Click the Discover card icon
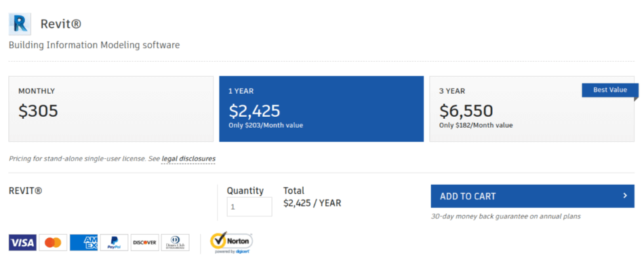Screen dimensions: 644x260 pyautogui.click(x=144, y=243)
